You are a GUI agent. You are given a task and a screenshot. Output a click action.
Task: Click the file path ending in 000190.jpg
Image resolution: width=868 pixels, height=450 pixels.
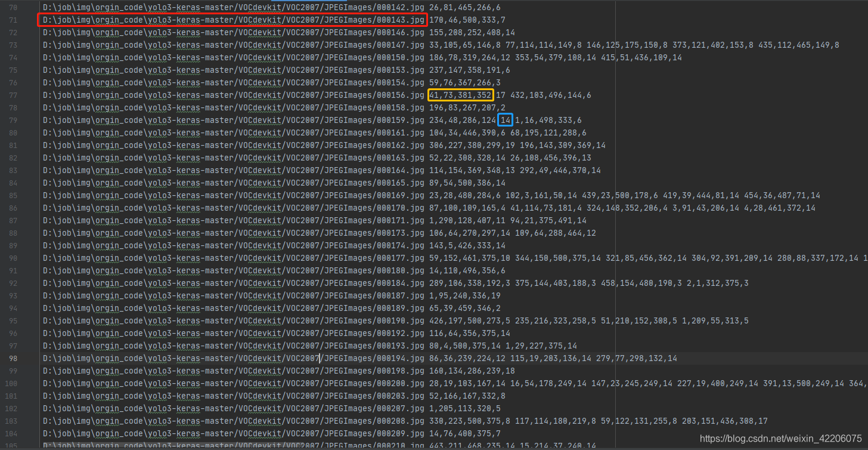234,321
